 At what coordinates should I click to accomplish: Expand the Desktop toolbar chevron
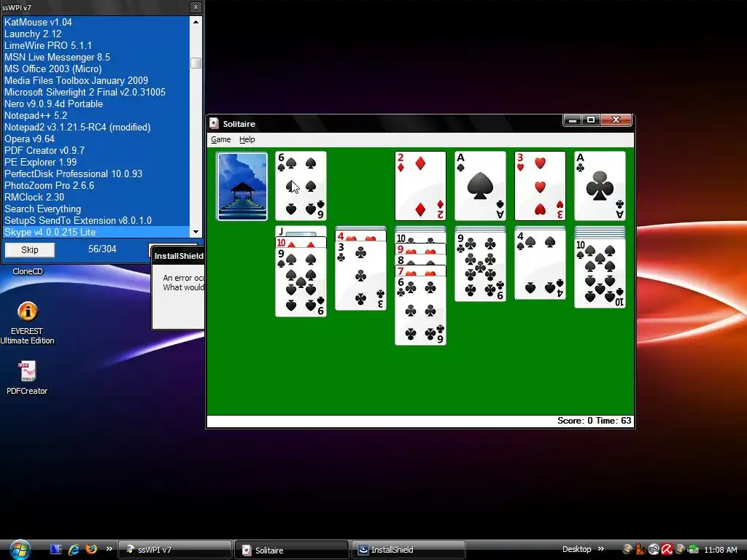pos(601,548)
